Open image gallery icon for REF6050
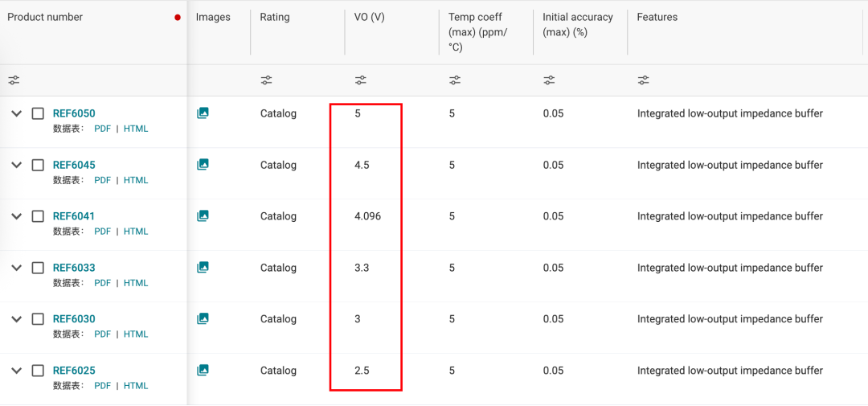868x406 pixels. tap(203, 113)
